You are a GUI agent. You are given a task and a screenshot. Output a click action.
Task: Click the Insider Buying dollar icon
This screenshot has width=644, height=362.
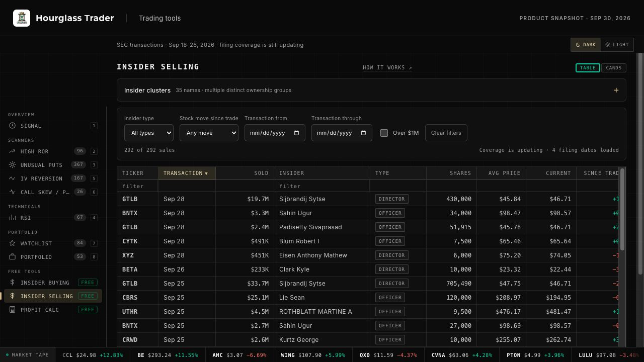tap(12, 283)
